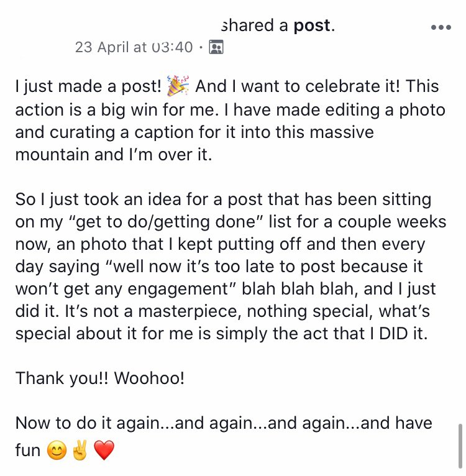Click the smiling face emoji after "fun"
This screenshot has width=466, height=476.
pos(57,450)
